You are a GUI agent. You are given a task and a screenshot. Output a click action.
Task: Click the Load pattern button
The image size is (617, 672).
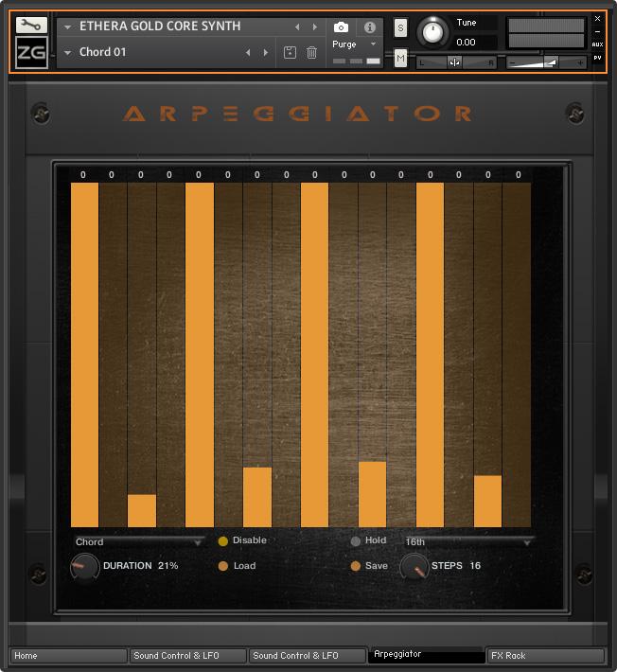[x=222, y=566]
